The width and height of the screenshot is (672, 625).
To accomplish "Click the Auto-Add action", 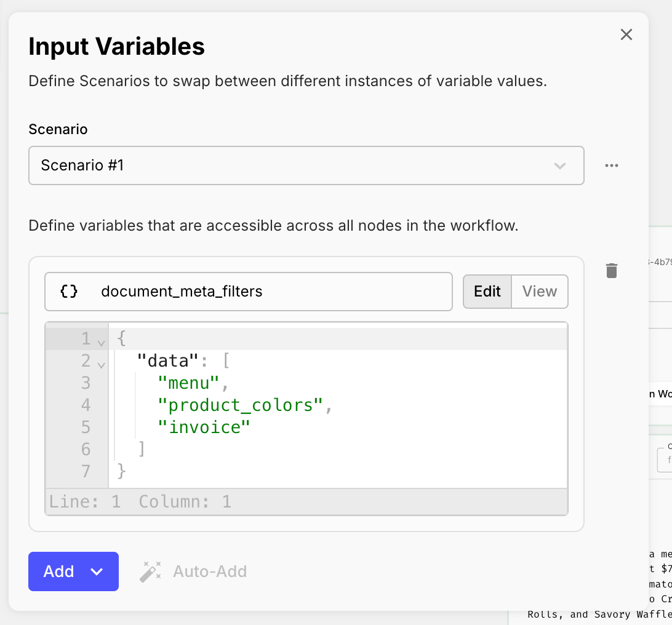I will tap(209, 571).
